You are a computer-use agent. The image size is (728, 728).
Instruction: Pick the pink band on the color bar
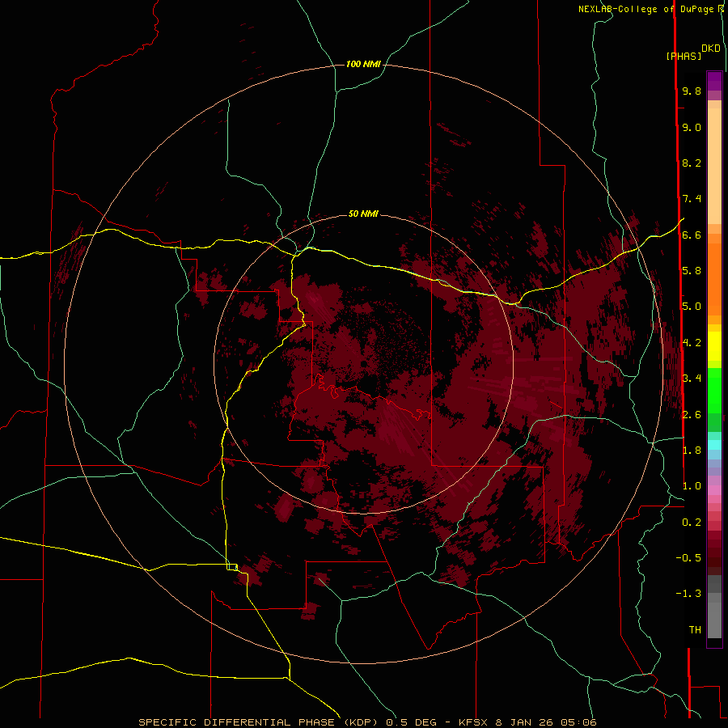point(714,490)
